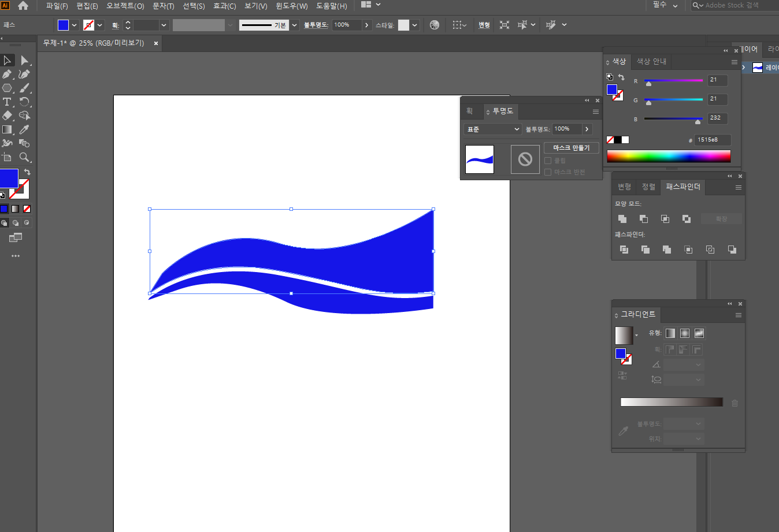This screenshot has width=779, height=532.
Task: Select the Gradient tool in toolbar
Action: pos(7,129)
